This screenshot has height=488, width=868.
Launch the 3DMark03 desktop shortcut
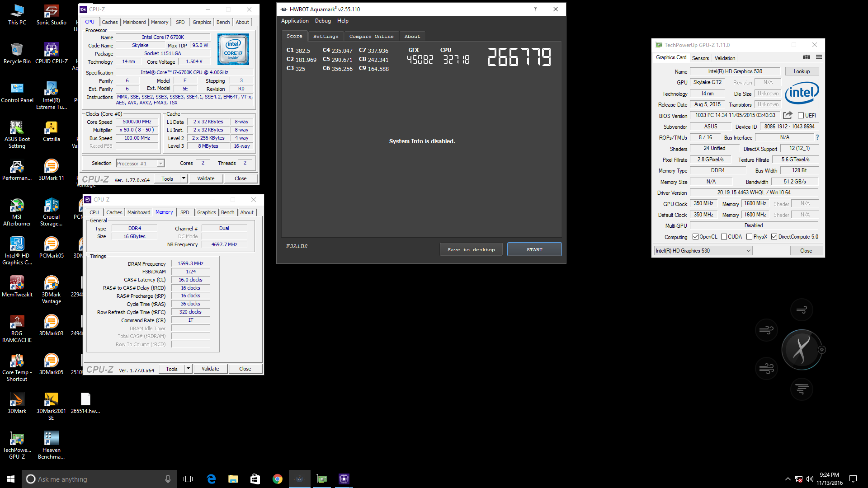pyautogui.click(x=51, y=325)
